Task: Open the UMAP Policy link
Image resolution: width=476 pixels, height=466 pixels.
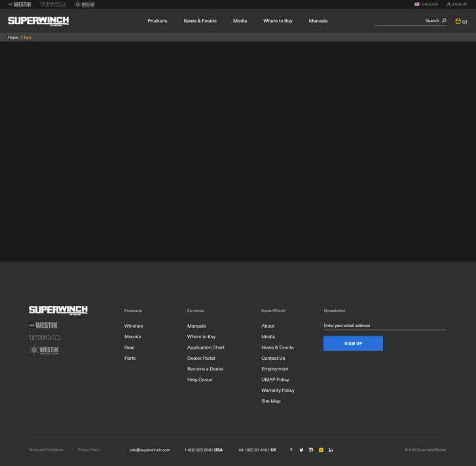Action: [x=276, y=379]
